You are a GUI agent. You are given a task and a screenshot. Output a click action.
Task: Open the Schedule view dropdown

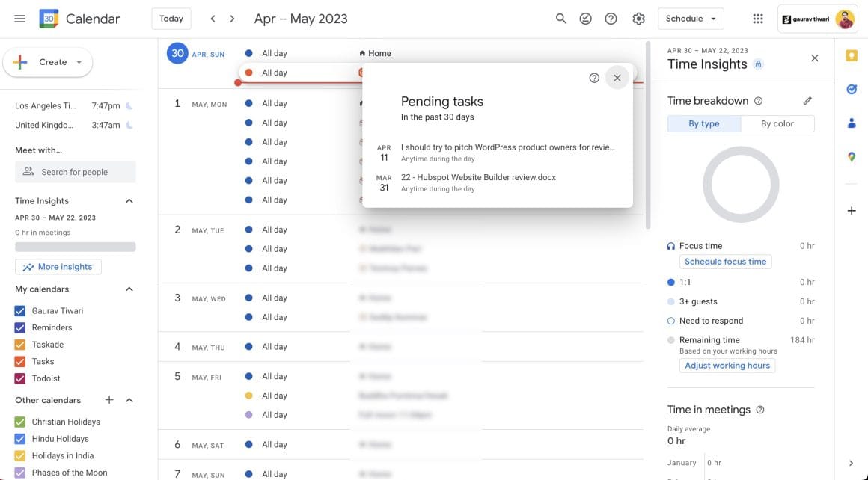coord(690,18)
